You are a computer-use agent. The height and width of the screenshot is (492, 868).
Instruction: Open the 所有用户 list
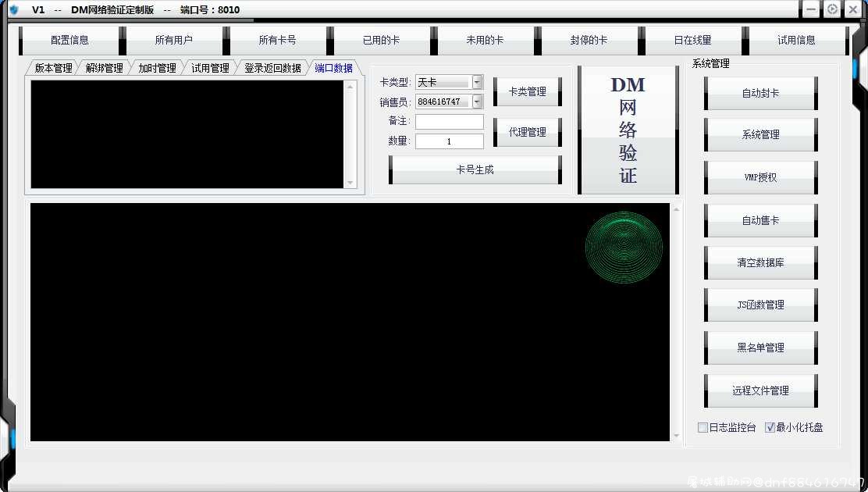tap(174, 41)
